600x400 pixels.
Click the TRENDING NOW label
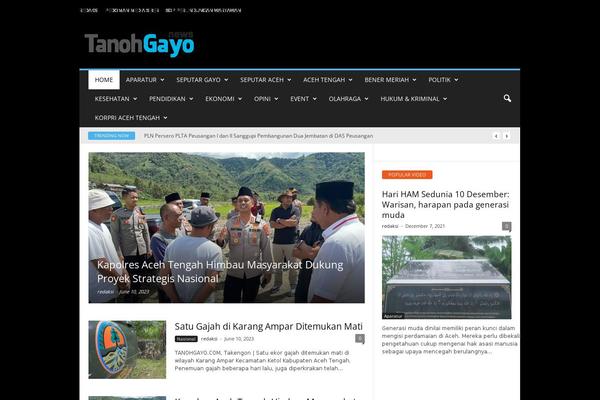111,136
